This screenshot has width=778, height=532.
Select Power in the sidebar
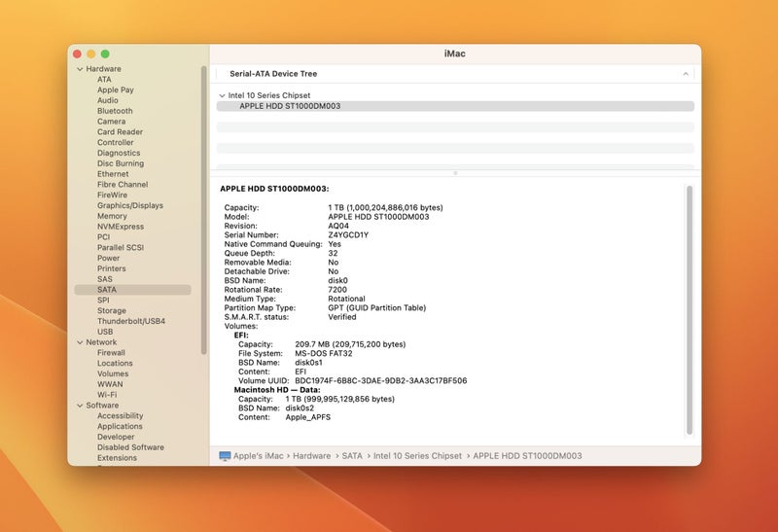coord(109,258)
